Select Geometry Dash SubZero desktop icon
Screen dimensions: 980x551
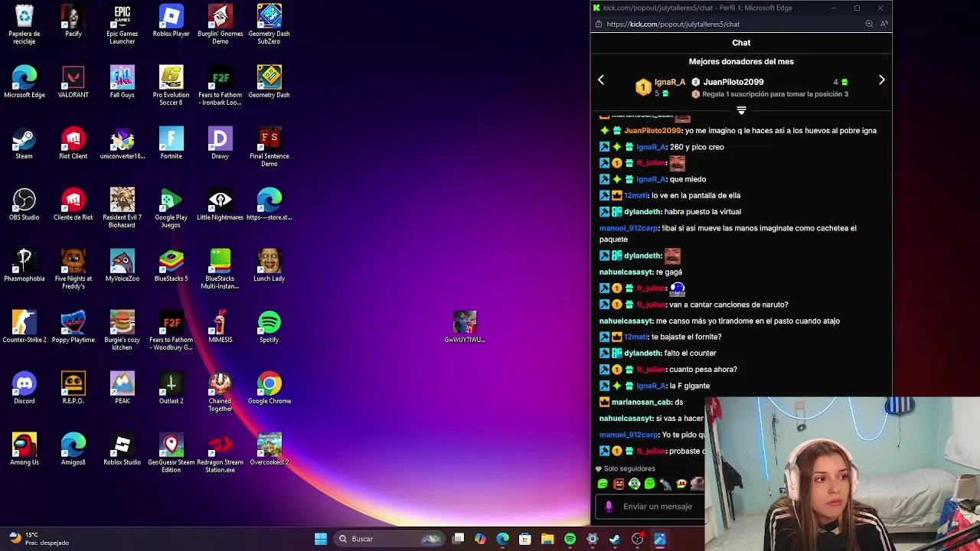click(269, 24)
